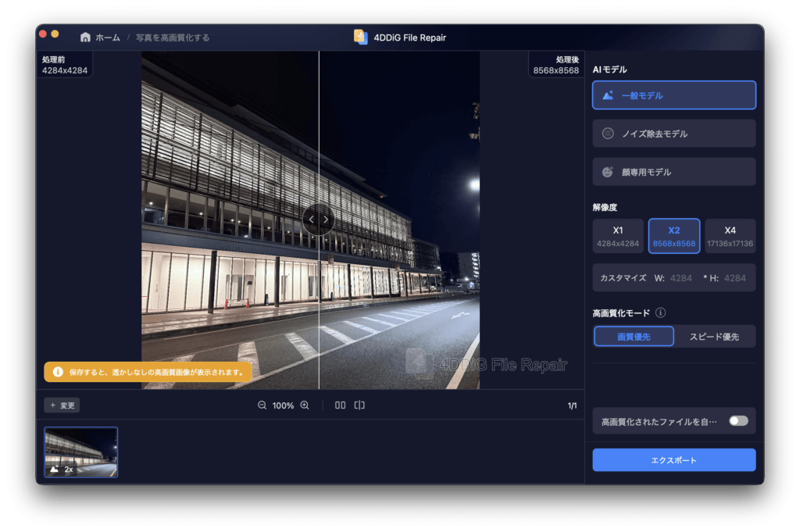
Task: Click the エクスポート button
Action: 674,460
